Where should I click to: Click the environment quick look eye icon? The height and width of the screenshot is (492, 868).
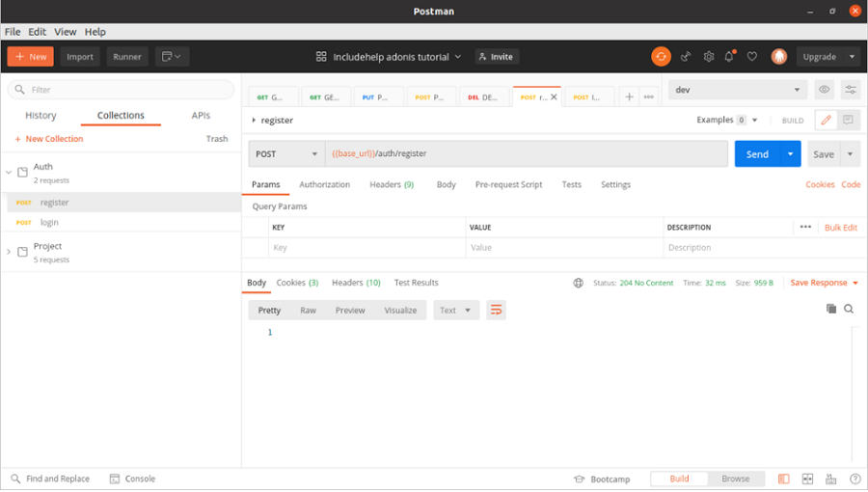click(x=824, y=90)
